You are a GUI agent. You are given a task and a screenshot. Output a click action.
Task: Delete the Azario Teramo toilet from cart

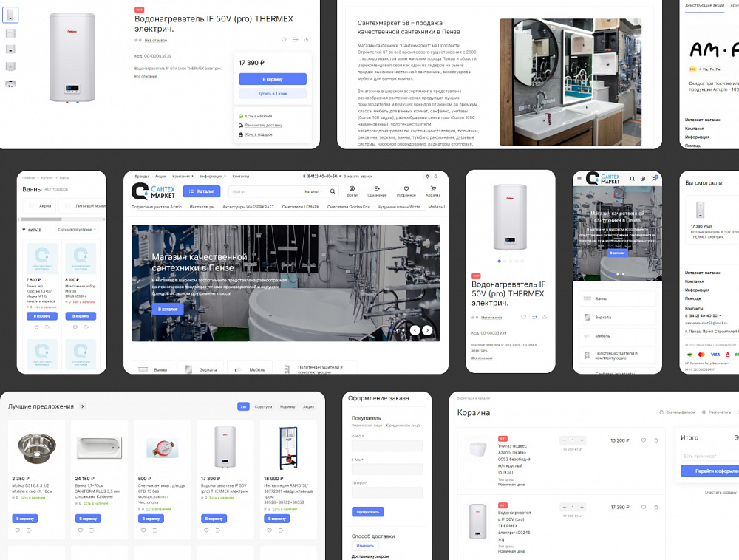tap(656, 440)
